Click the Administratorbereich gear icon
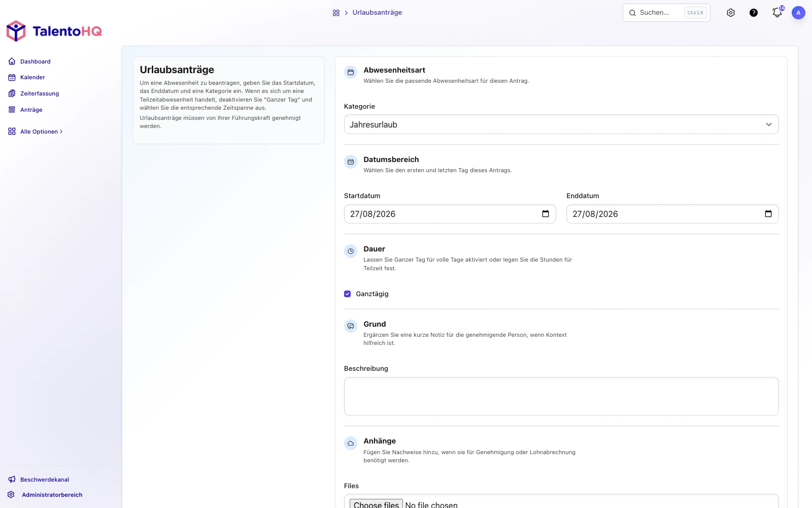 tap(11, 495)
